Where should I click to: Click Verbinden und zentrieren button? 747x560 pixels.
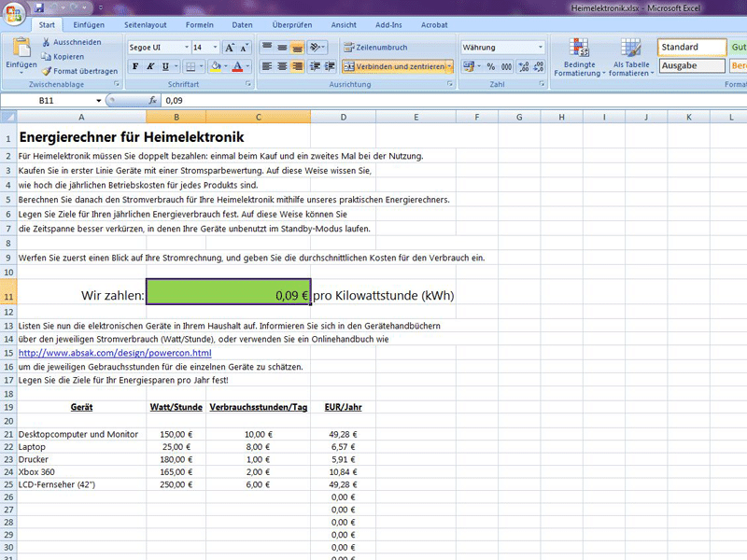pyautogui.click(x=394, y=66)
